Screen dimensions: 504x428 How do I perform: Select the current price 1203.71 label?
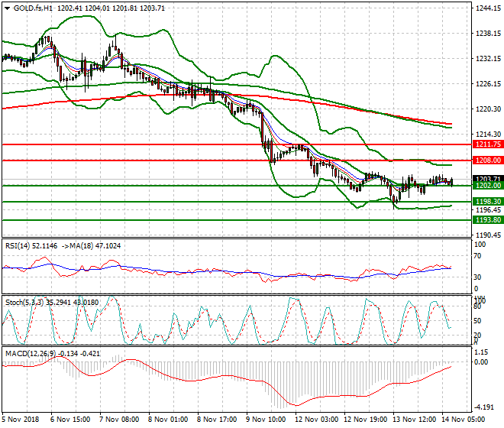(486, 178)
